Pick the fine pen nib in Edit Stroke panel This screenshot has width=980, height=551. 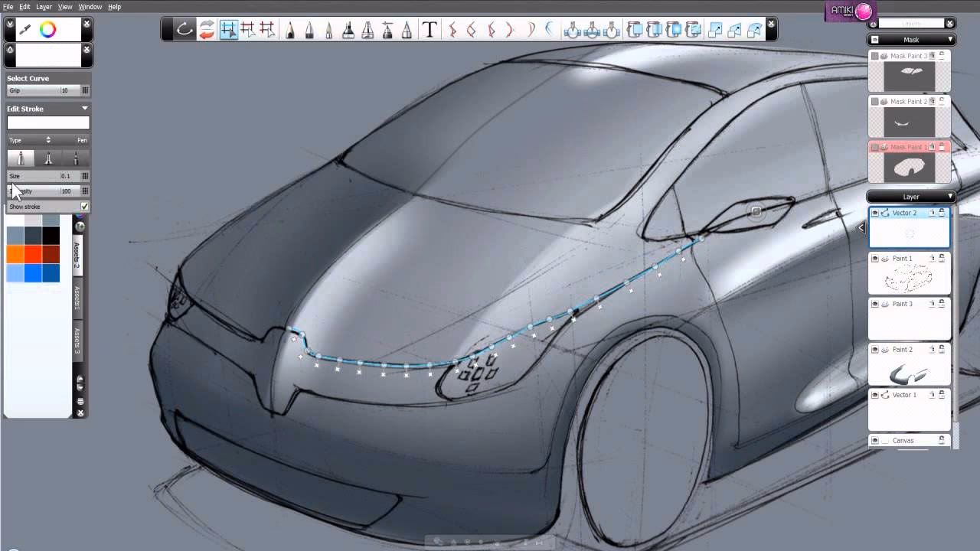(75, 158)
